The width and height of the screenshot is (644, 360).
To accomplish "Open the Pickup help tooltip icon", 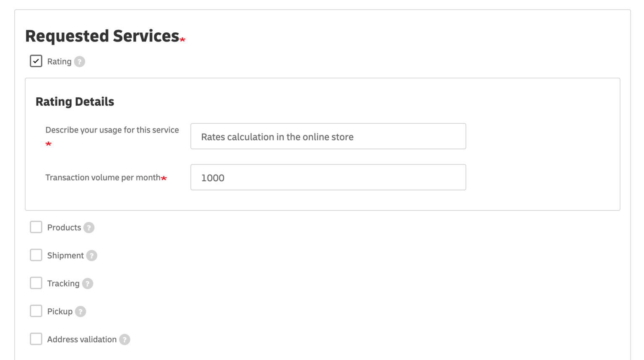I will pyautogui.click(x=80, y=311).
